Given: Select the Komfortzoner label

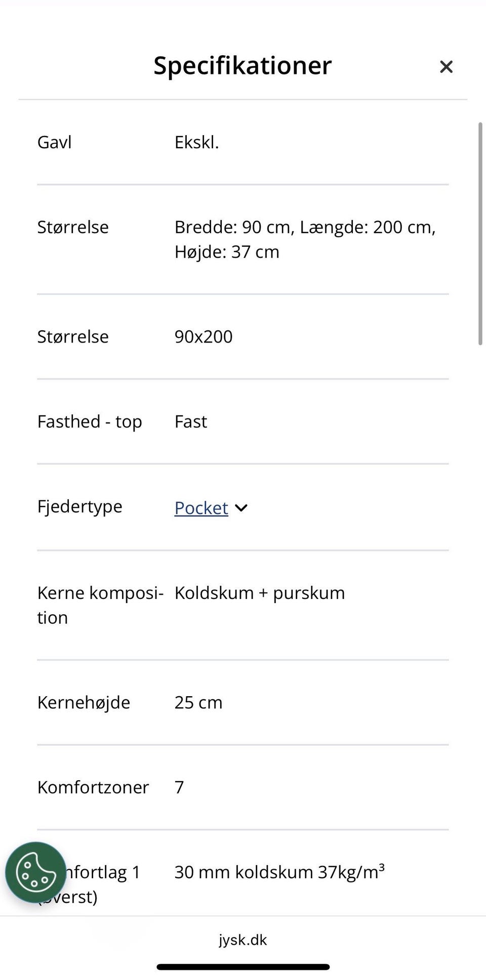Looking at the screenshot, I should pos(93,787).
